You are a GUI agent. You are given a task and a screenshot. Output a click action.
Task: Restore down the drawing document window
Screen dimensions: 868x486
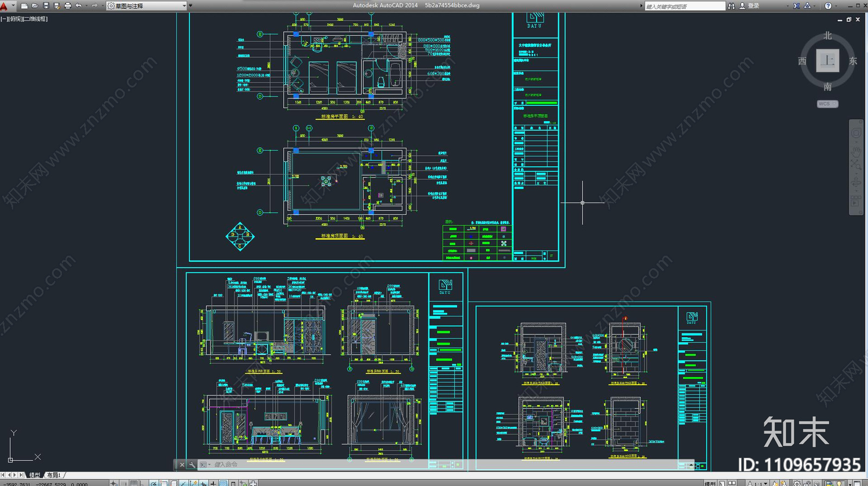[x=849, y=20]
